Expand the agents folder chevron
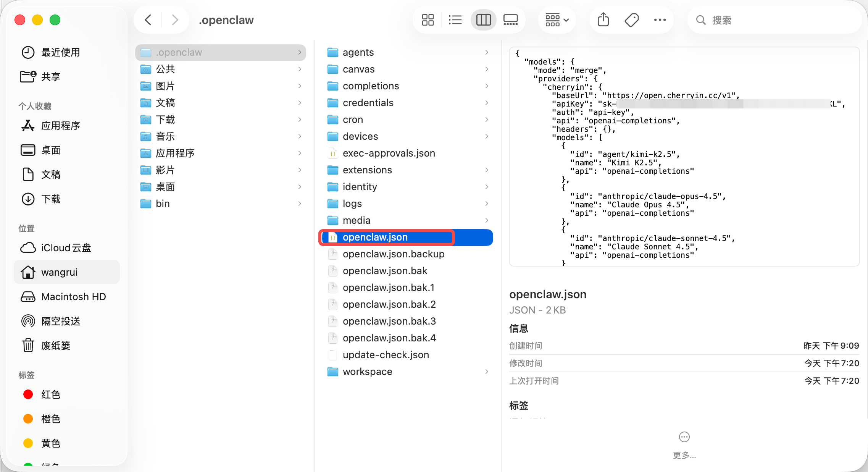This screenshot has width=868, height=472. 487,52
